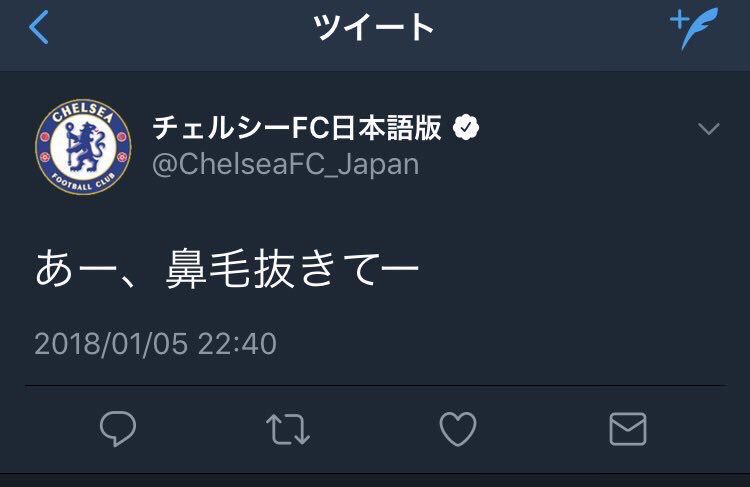750x487 pixels.
Task: Like the tweet with the heart icon
Action: 458,430
